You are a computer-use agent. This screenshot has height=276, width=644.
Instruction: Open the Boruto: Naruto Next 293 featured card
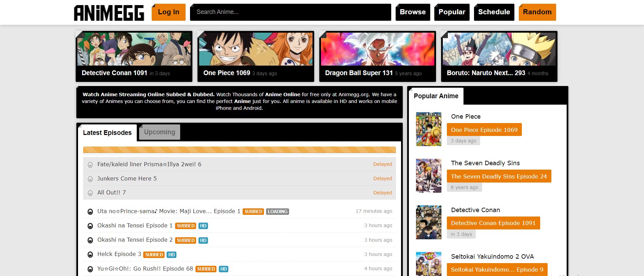(x=499, y=56)
